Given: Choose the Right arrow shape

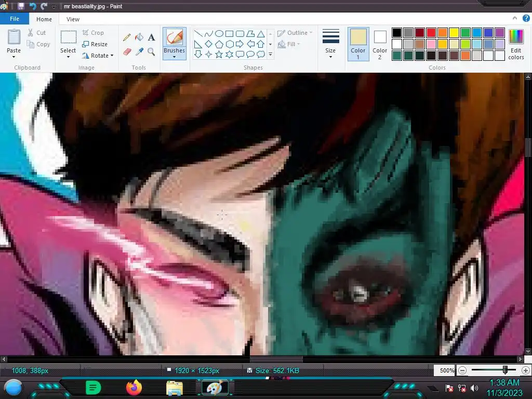Looking at the screenshot, I should pyautogui.click(x=240, y=44).
